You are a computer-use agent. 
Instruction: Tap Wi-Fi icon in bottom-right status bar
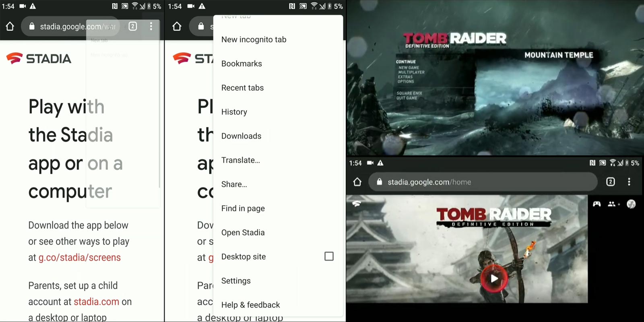coord(613,163)
